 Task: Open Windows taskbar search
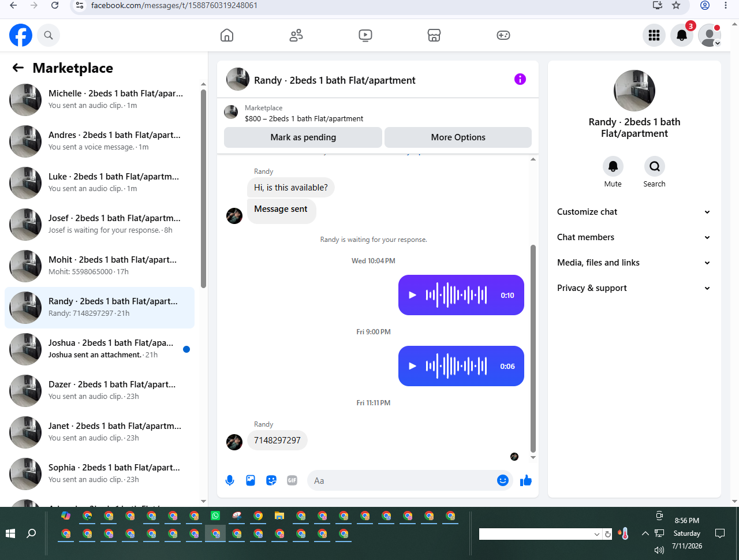pos(32,533)
